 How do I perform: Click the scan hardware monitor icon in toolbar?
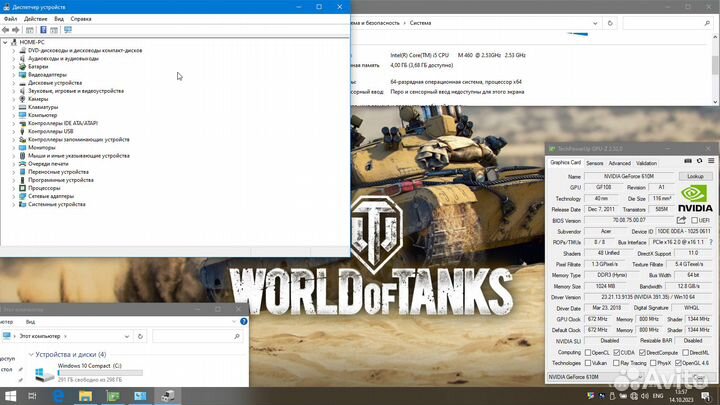pos(67,30)
